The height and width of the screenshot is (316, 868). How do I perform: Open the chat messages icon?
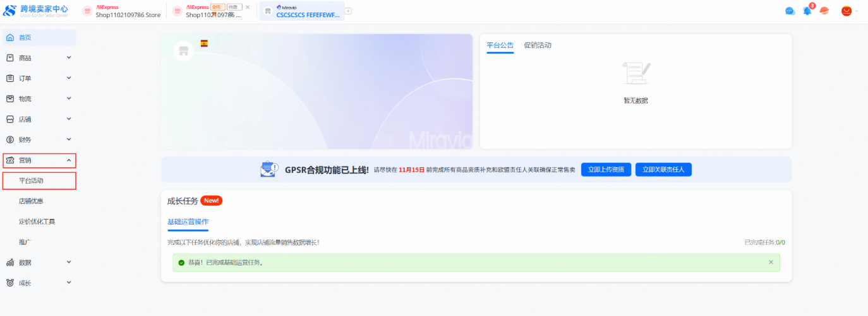click(x=790, y=11)
